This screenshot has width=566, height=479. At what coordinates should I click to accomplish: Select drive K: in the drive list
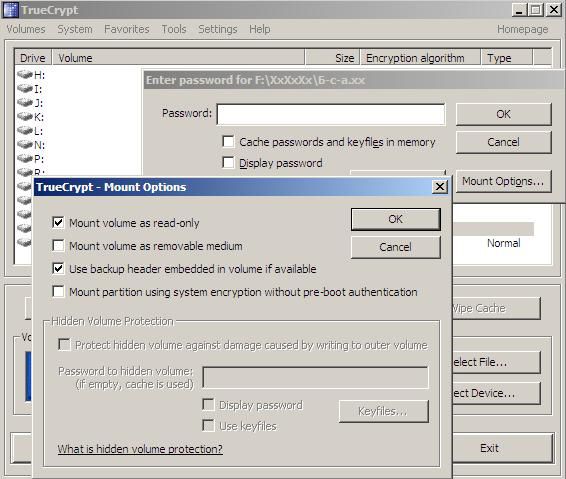pos(31,117)
